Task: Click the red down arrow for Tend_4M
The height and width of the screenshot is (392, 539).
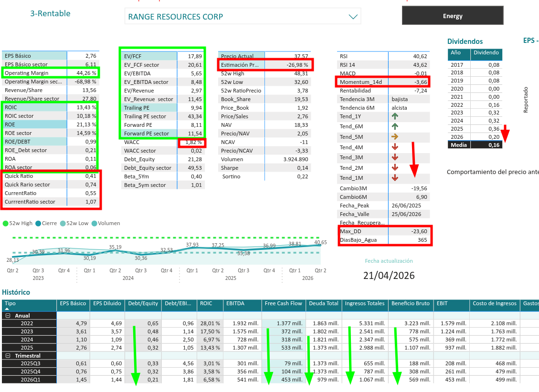Action: pyautogui.click(x=395, y=147)
